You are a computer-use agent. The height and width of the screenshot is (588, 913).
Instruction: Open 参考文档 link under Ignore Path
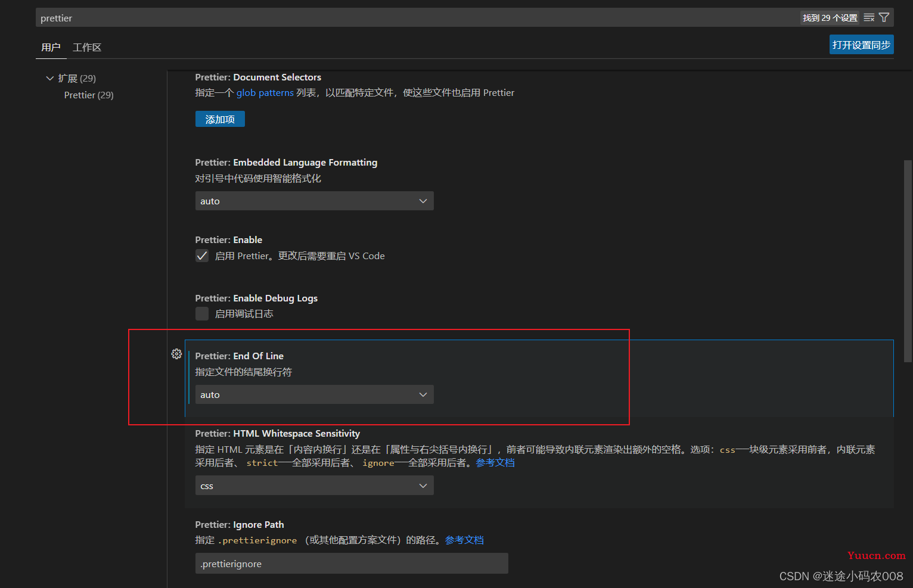point(464,540)
